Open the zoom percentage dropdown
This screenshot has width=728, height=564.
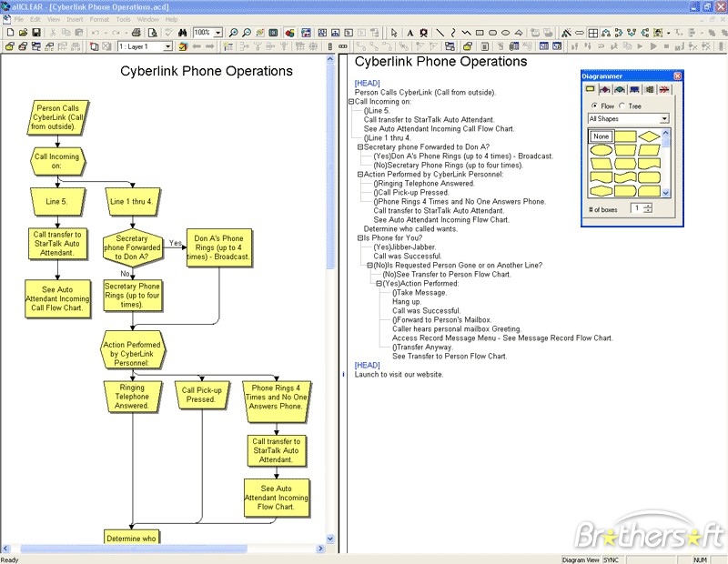pyautogui.click(x=218, y=33)
